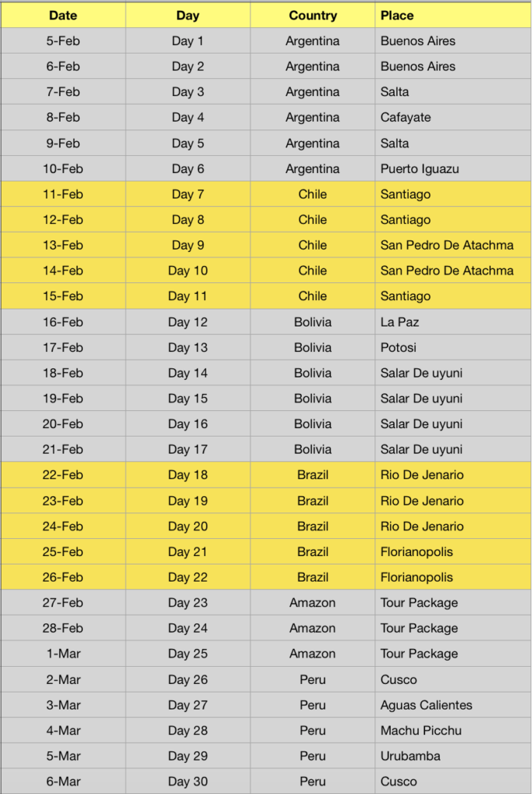532x794 pixels.
Task: Select the Date column header
Action: (63, 16)
